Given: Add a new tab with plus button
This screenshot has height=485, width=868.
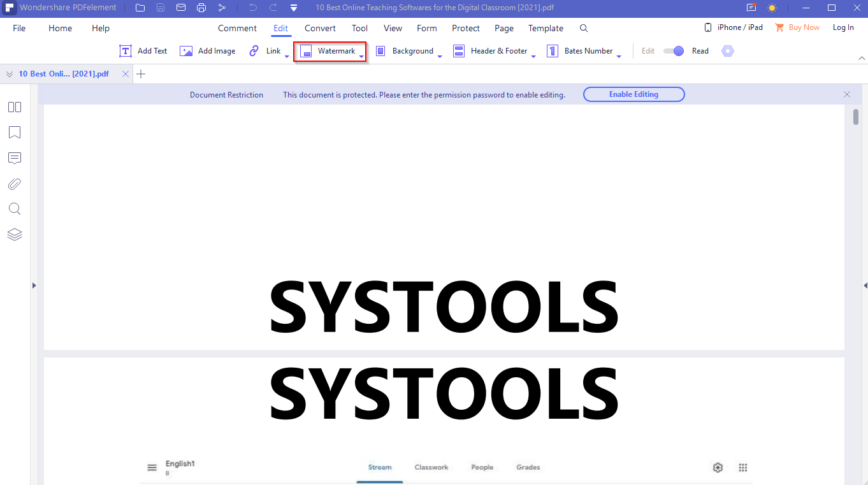Looking at the screenshot, I should pyautogui.click(x=141, y=74).
